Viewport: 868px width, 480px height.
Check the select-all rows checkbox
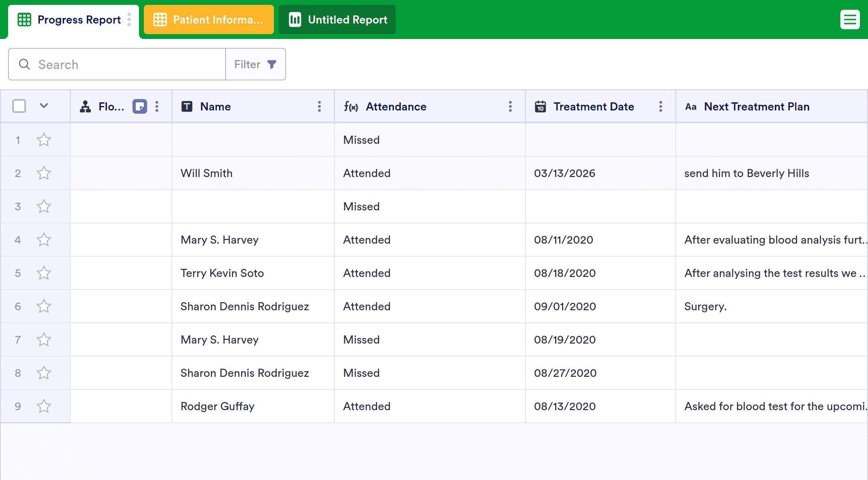click(19, 106)
